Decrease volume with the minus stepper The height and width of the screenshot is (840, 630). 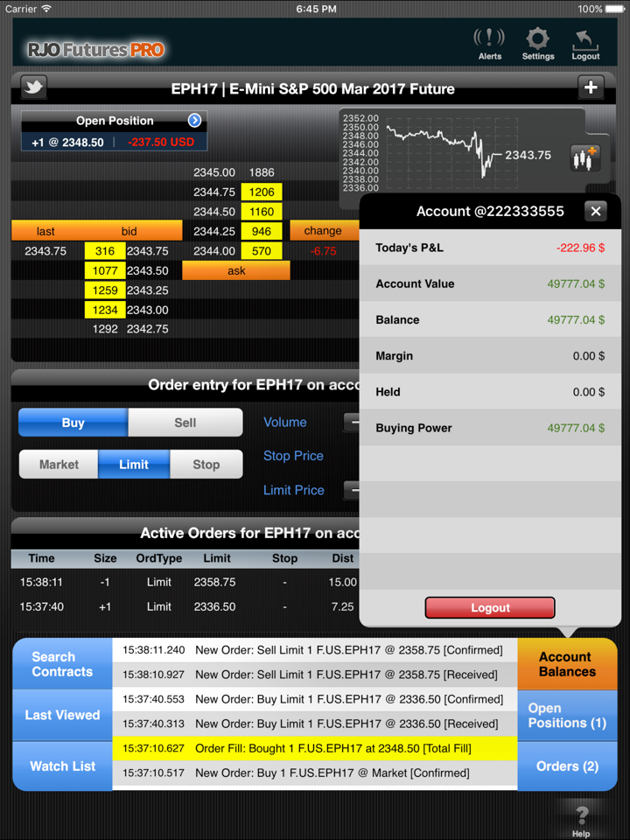point(353,423)
